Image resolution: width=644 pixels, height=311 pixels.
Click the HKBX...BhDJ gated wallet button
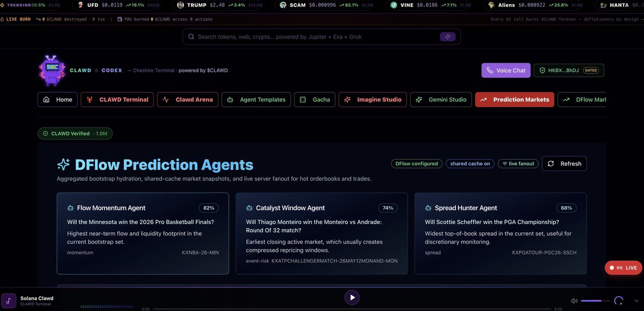(569, 70)
